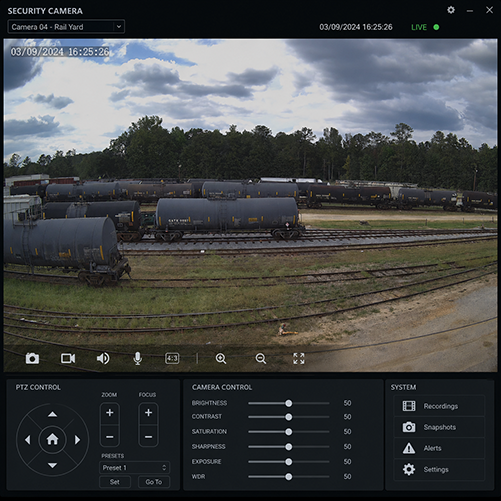This screenshot has width=501, height=501.
Task: Open Alerts in the System panel
Action: [439, 448]
